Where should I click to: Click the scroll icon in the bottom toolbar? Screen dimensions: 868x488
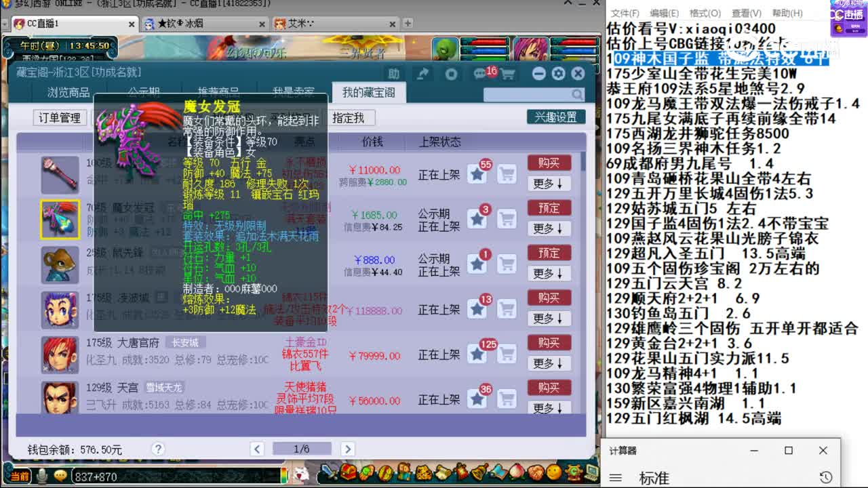443,471
